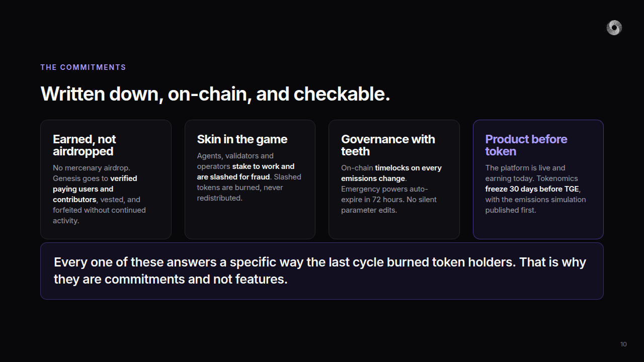Click bold text 'timelocks on every emissions change'
The width and height of the screenshot is (644, 362).
click(x=391, y=173)
